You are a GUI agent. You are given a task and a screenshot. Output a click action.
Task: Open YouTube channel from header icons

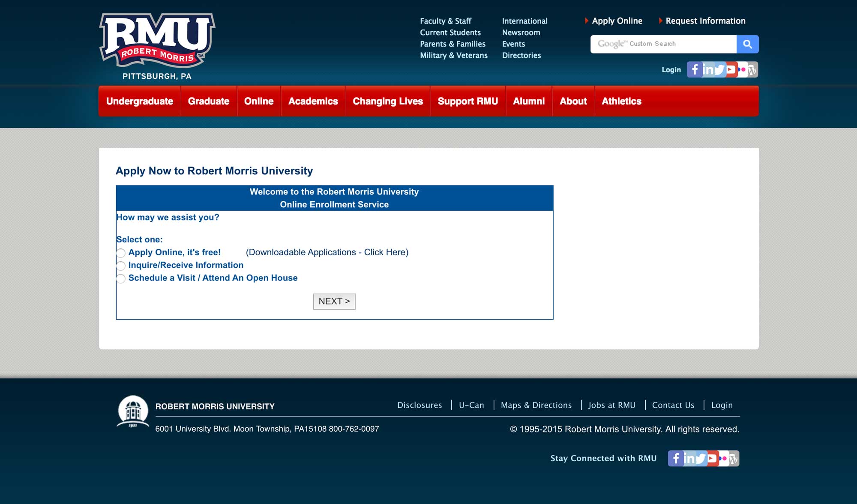pyautogui.click(x=731, y=69)
